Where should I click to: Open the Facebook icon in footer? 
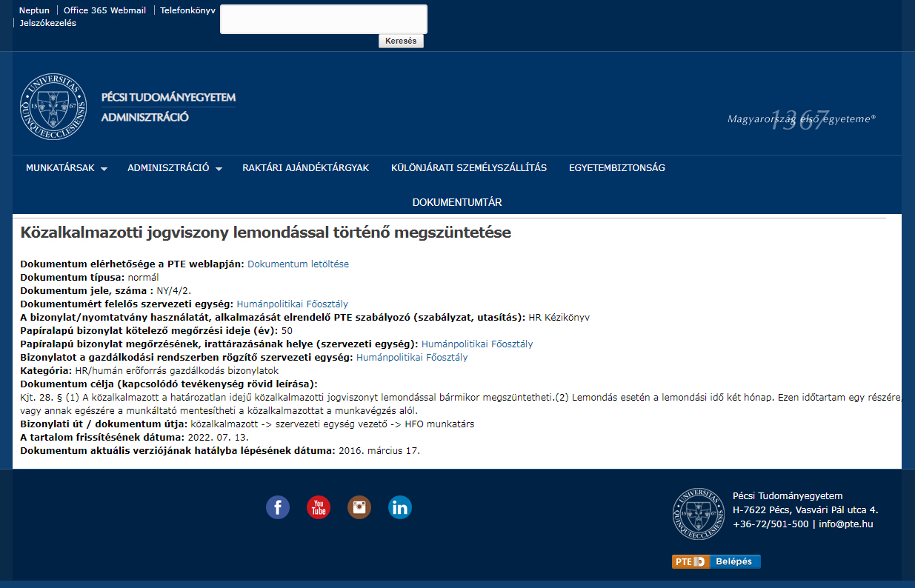coord(278,507)
